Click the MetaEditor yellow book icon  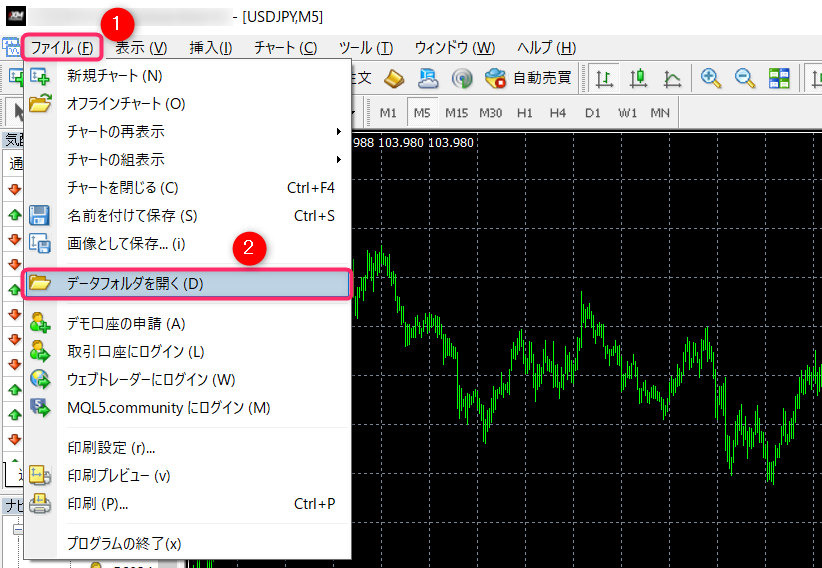(394, 79)
